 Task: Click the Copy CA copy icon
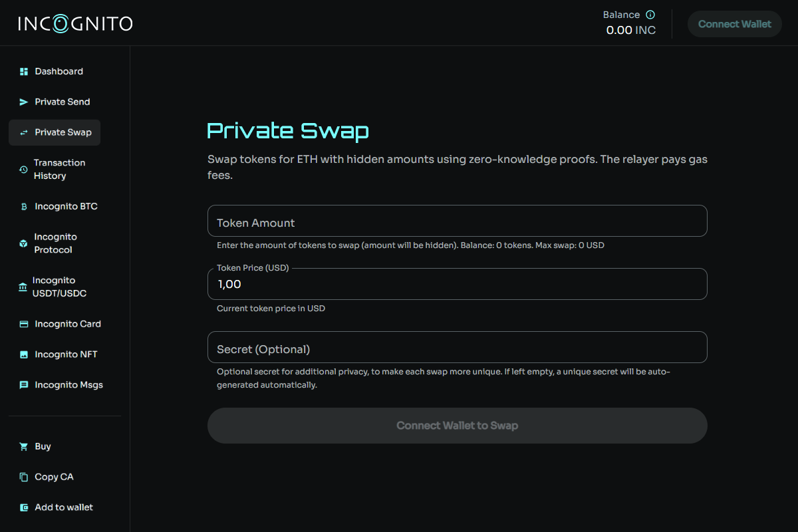24,477
